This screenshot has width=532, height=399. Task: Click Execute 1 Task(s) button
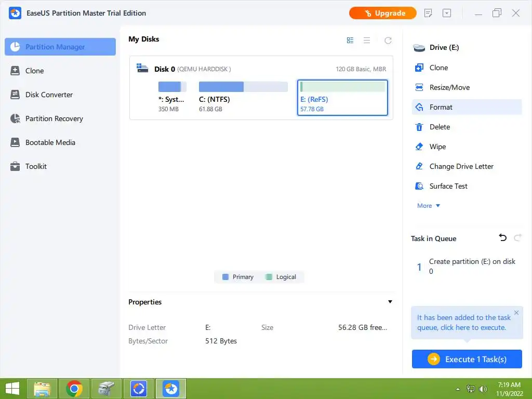click(467, 359)
